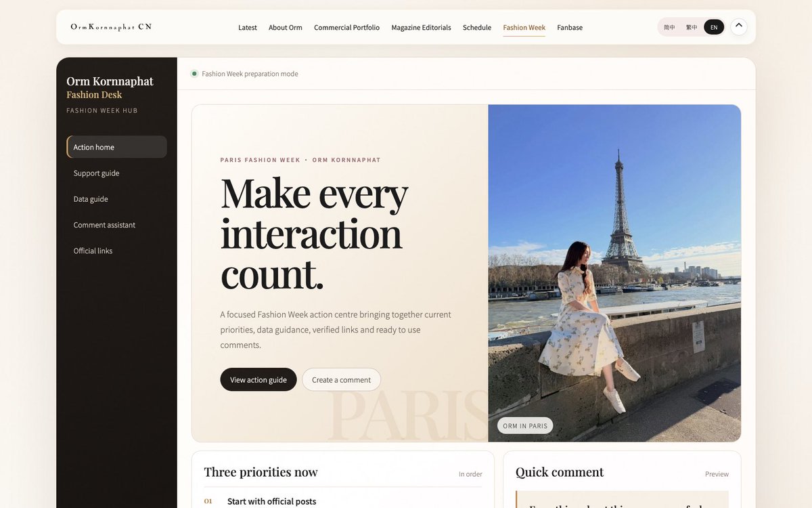Select the EN language option
The image size is (812, 508).
(x=714, y=27)
